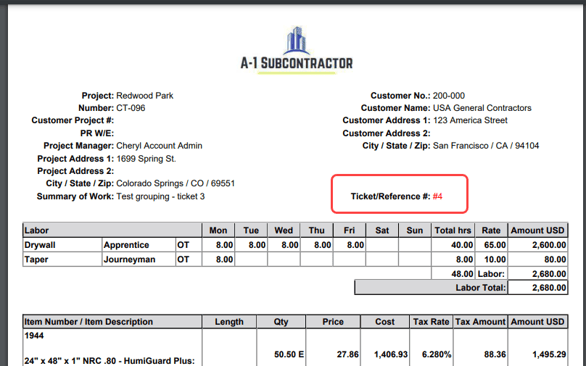Select the 'Customer Address 2:' label
Image resolution: width=586 pixels, height=366 pixels.
386,133
